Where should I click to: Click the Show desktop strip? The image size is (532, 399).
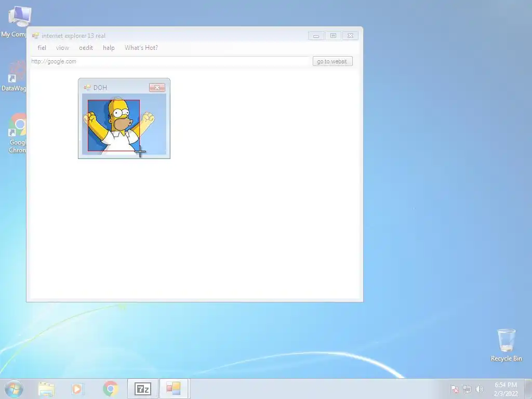point(528,389)
